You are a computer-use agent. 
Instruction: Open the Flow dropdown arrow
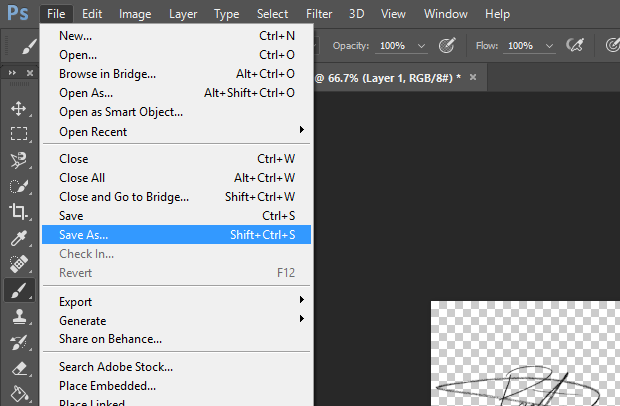click(549, 46)
